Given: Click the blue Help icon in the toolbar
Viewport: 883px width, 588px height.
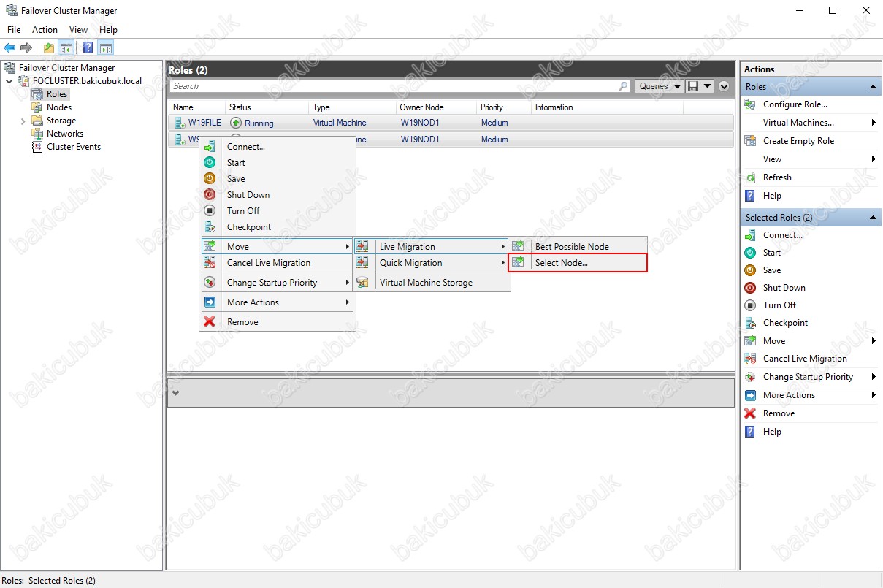Looking at the screenshot, I should coord(88,48).
